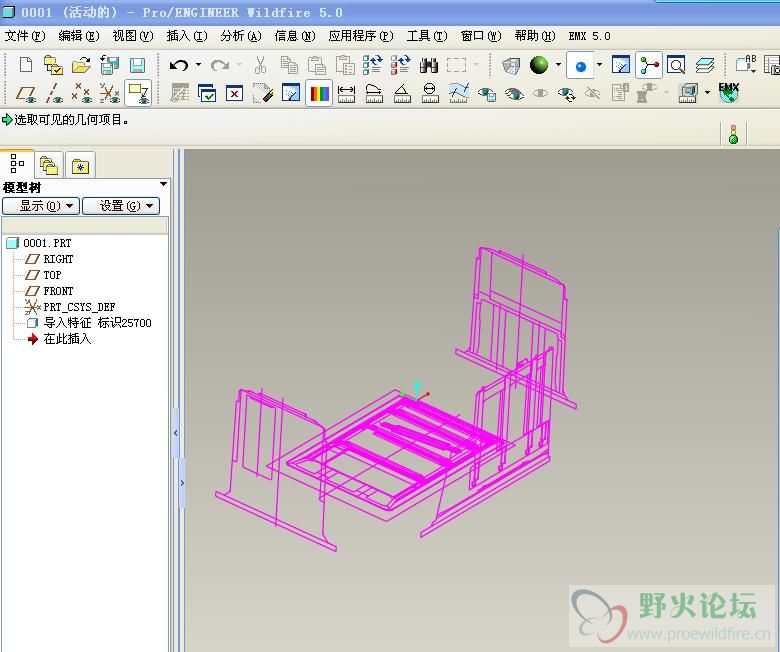Viewport: 780px width, 652px height.
Task: Open the undo history dropdown arrow
Action: pyautogui.click(x=198, y=65)
